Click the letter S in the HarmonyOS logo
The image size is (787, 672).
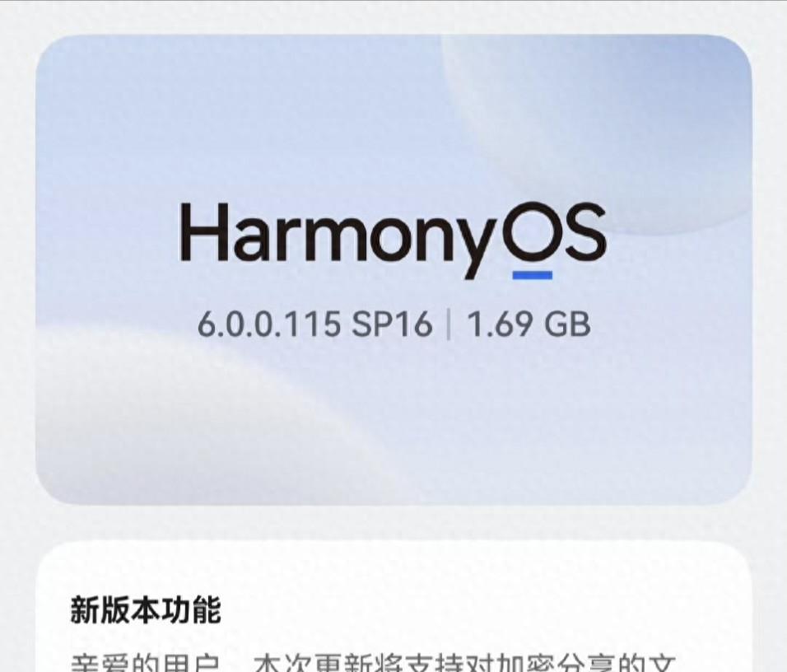582,232
